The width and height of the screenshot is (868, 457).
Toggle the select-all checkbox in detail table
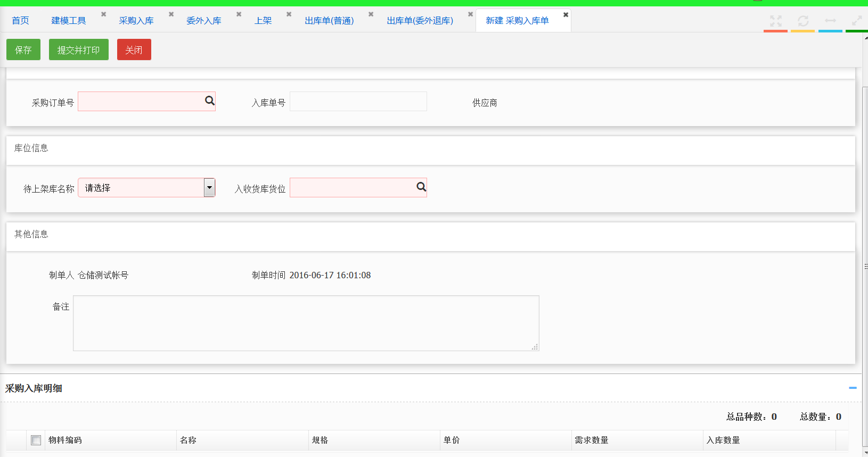tap(36, 440)
